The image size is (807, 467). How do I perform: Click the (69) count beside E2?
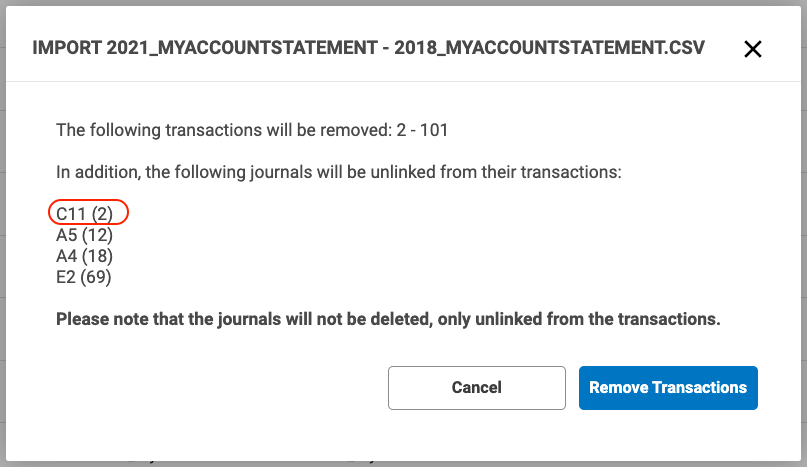(x=98, y=277)
